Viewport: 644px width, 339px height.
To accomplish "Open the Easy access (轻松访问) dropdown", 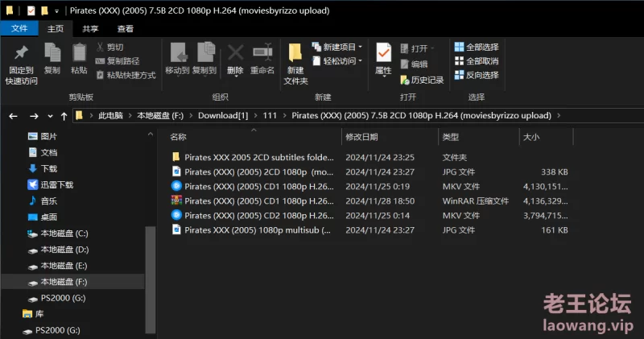I will [337, 61].
